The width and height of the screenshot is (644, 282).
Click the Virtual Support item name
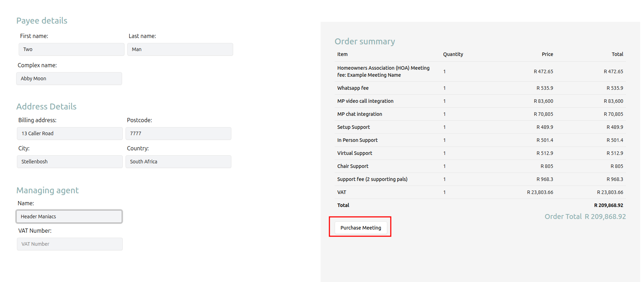pos(354,153)
